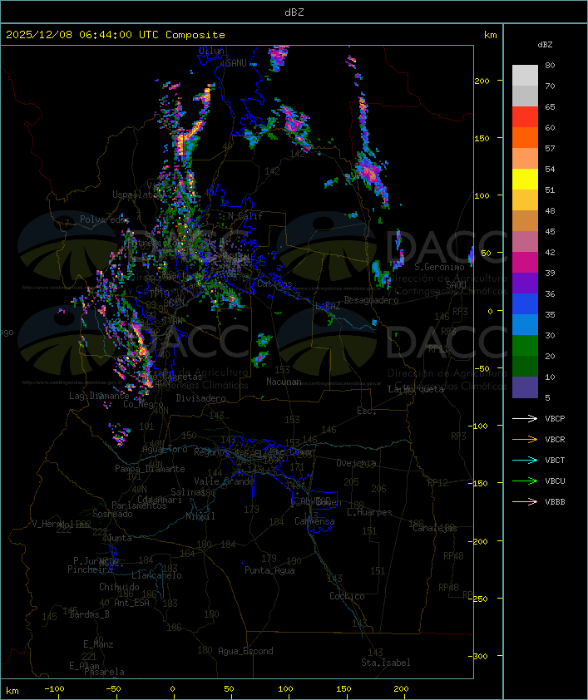
Task: Click the L.Huarpes place label
Action: click(369, 512)
